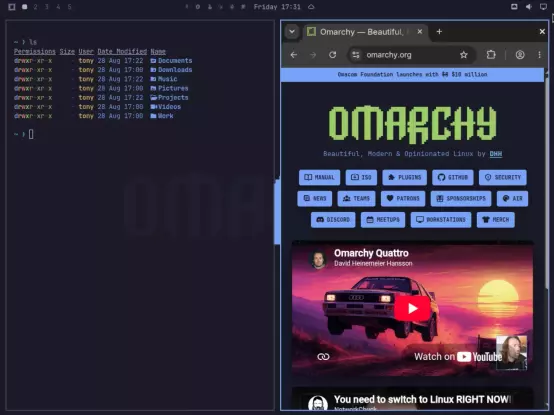Click the Date Modified column header

point(122,52)
